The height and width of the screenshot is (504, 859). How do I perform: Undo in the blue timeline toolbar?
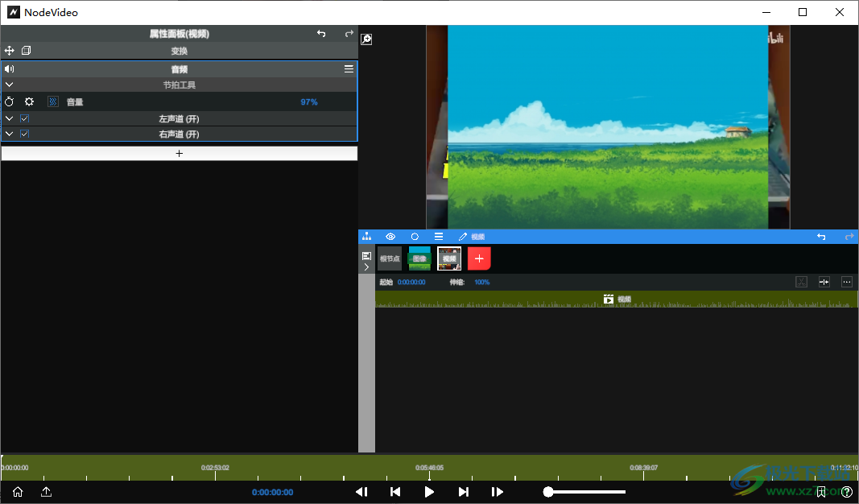[x=821, y=237]
